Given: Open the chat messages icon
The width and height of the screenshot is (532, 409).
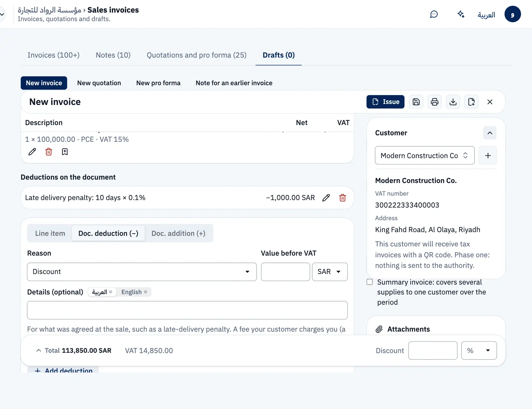Looking at the screenshot, I should [434, 14].
